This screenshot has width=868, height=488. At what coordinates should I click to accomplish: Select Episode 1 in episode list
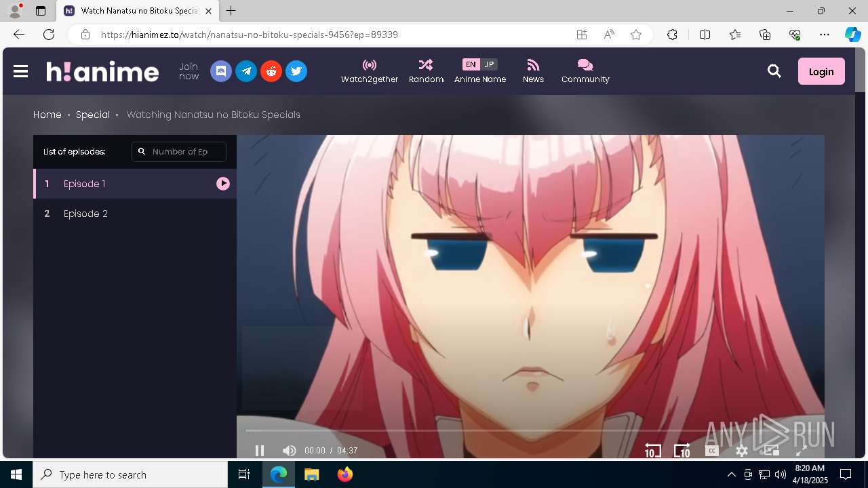[135, 184]
